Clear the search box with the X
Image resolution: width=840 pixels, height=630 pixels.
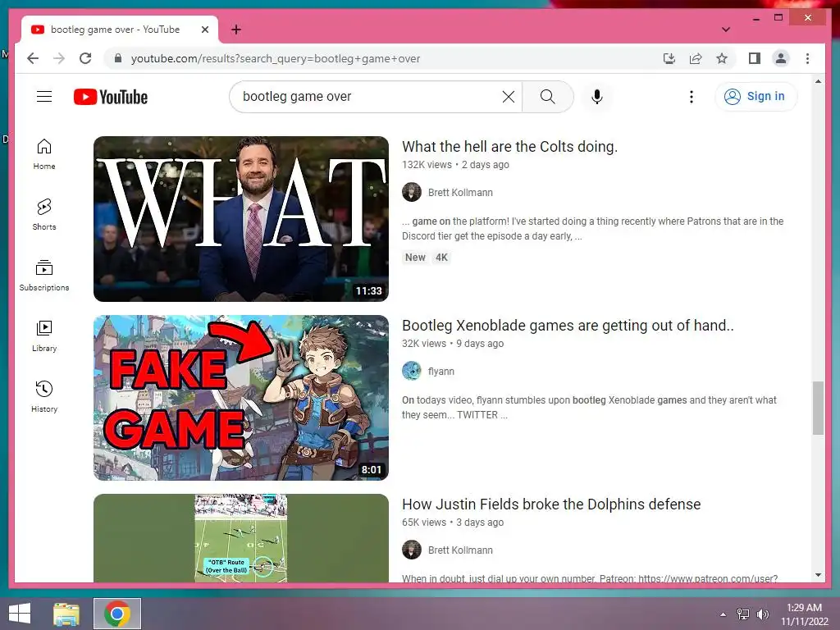point(509,97)
